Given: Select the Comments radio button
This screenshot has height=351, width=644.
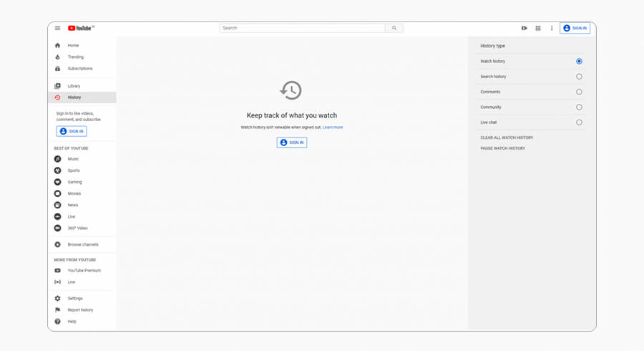Looking at the screenshot, I should (579, 92).
